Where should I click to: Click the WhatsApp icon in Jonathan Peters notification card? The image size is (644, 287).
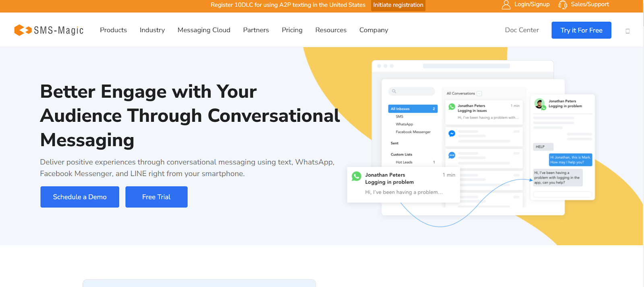click(356, 176)
